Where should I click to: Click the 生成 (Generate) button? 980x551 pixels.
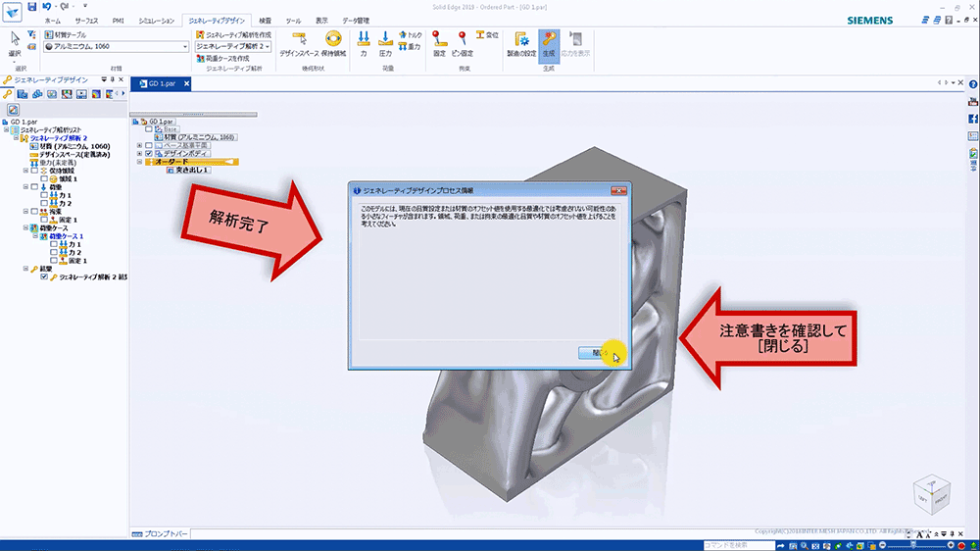click(x=549, y=44)
